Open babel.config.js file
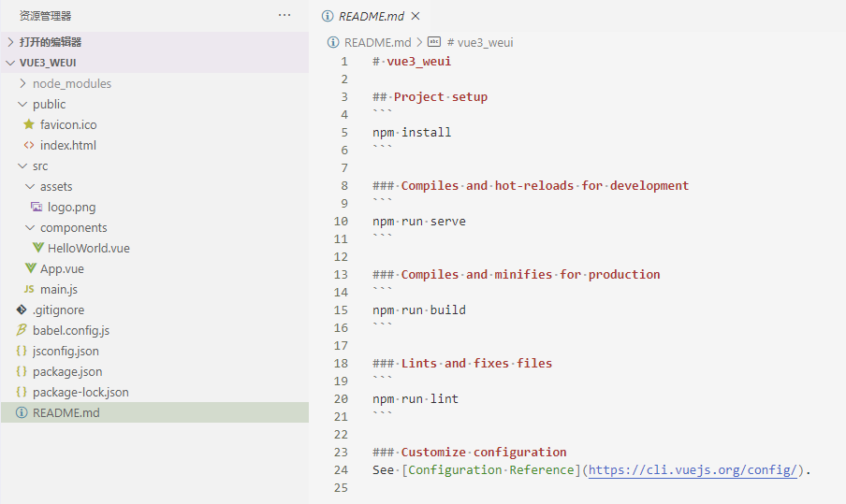The image size is (846, 504). click(71, 330)
